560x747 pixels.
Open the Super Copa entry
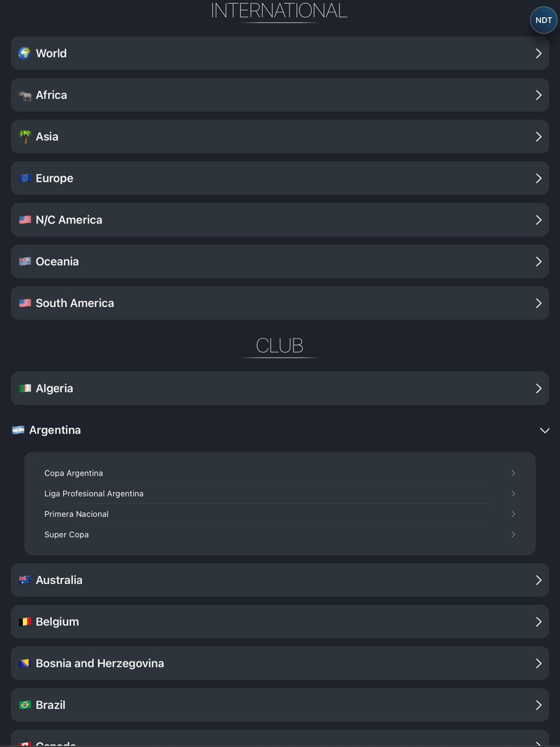(x=67, y=535)
